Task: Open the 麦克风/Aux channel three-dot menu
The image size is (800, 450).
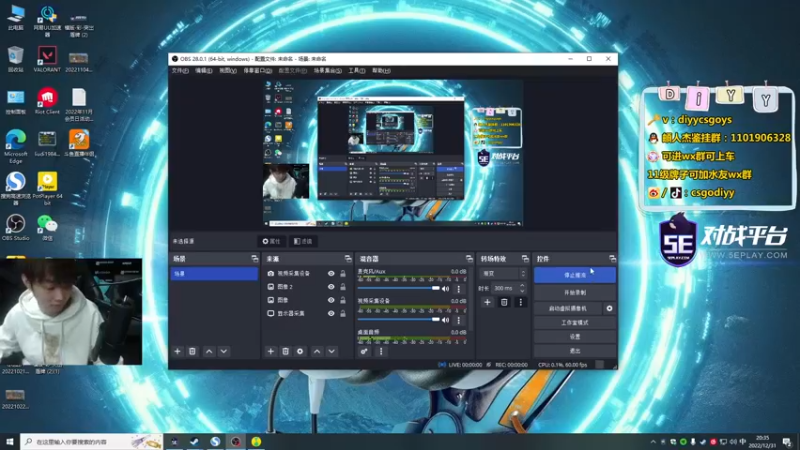Action: click(458, 289)
